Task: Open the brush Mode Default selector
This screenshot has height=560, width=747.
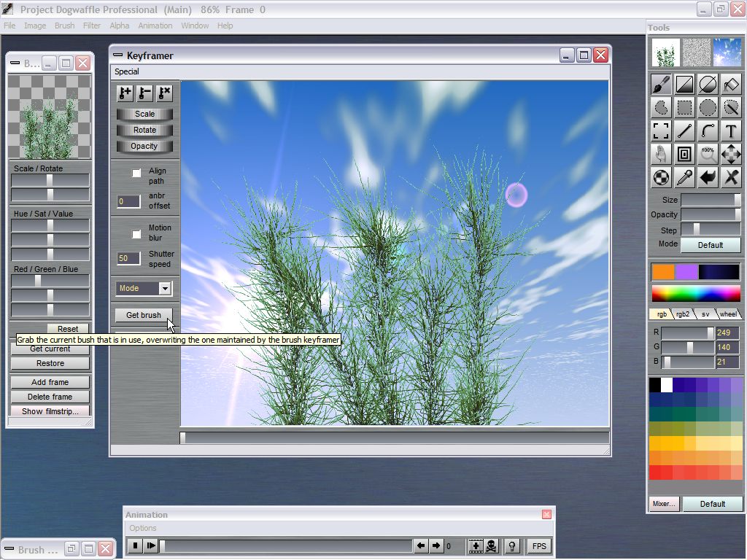Action: pos(710,245)
